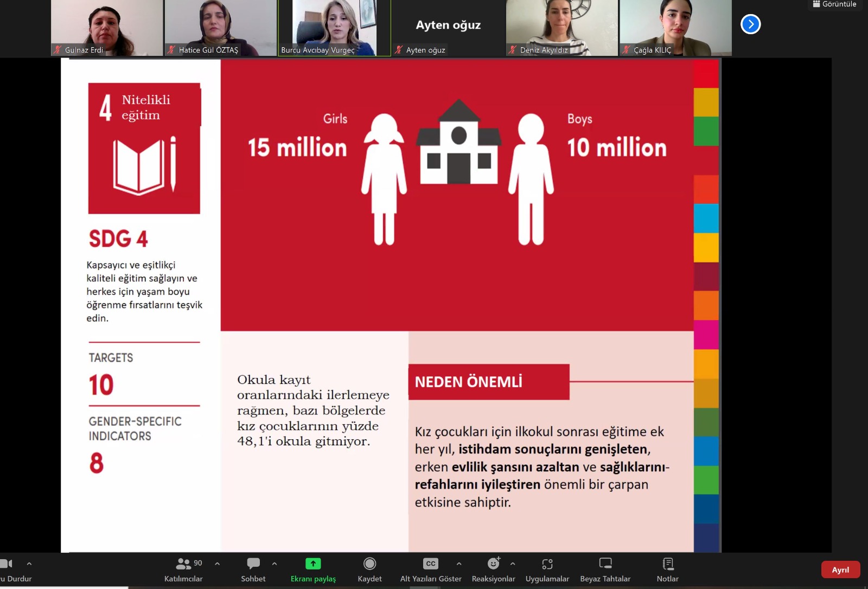Show next participants with the blue arrow
This screenshot has width=868, height=589.
point(751,24)
